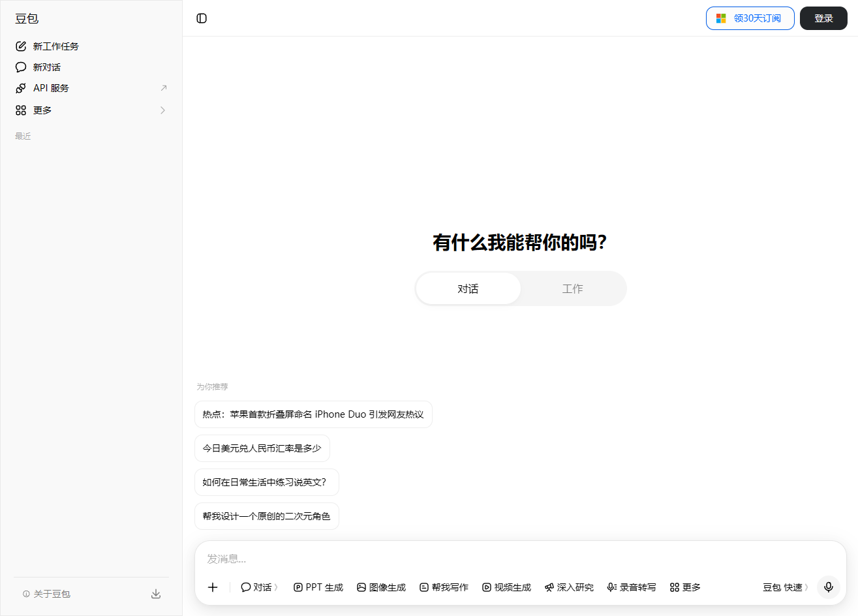Image resolution: width=858 pixels, height=616 pixels.
Task: Expand 更多 tools in the input toolbar
Action: (685, 587)
